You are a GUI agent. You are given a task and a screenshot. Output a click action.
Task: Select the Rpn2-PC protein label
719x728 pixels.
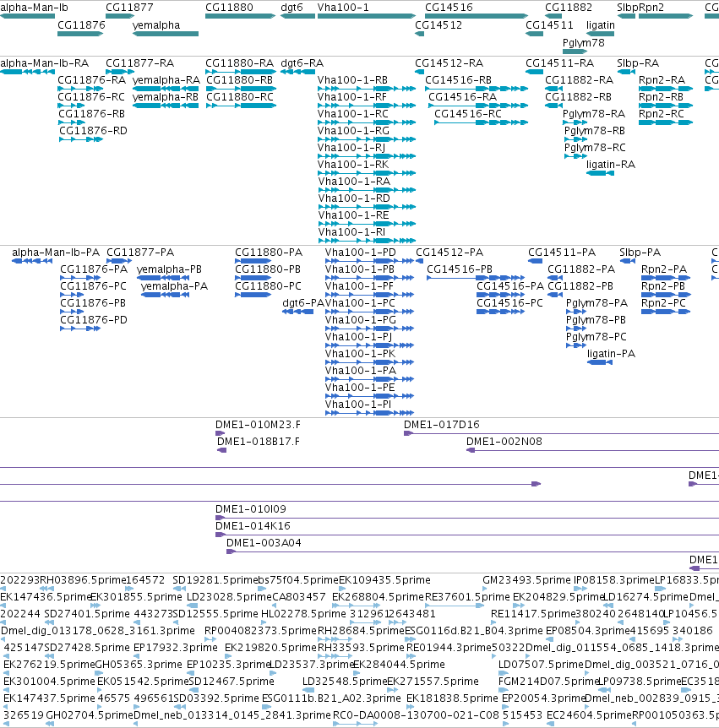click(664, 303)
